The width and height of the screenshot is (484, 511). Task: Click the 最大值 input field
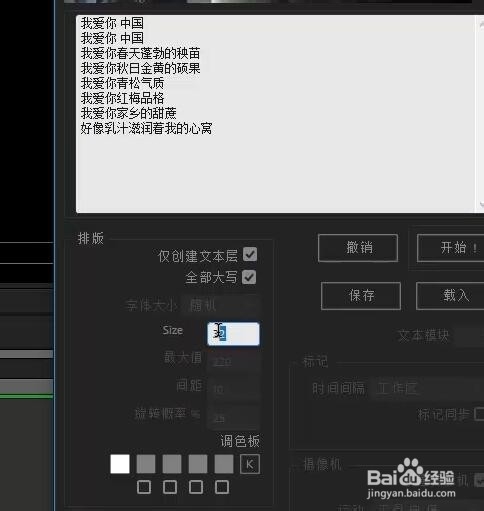(233, 361)
